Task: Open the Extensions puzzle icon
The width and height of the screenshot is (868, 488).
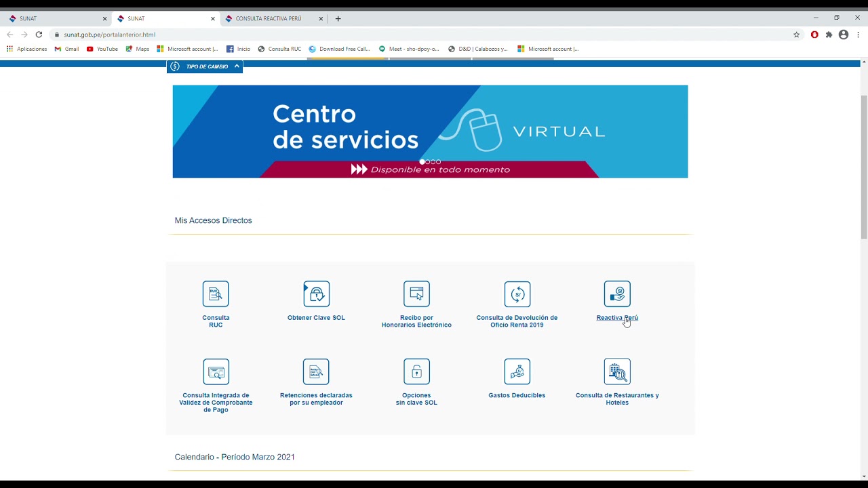Action: click(x=829, y=35)
